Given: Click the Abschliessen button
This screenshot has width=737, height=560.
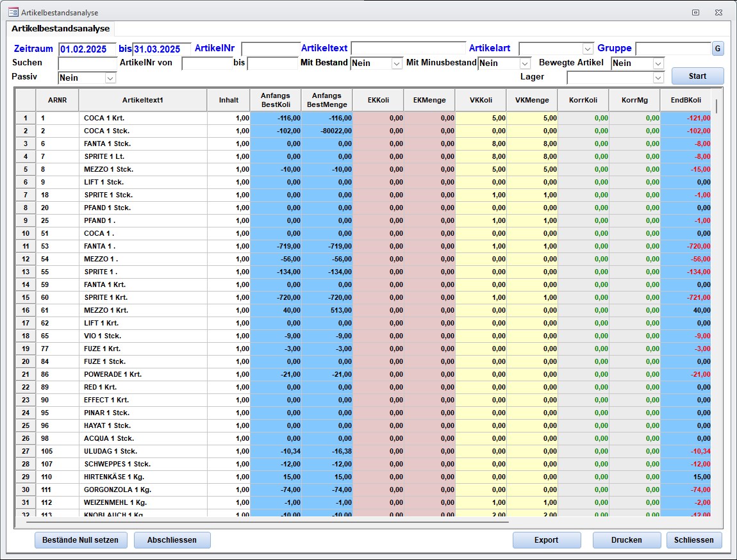Looking at the screenshot, I should (172, 540).
